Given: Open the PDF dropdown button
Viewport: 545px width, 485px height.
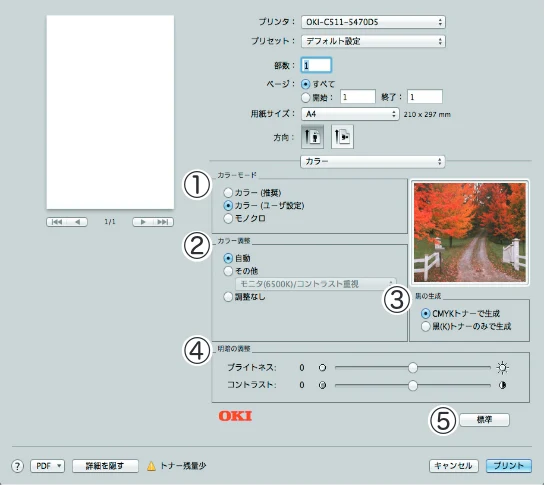Looking at the screenshot, I should coord(48,466).
